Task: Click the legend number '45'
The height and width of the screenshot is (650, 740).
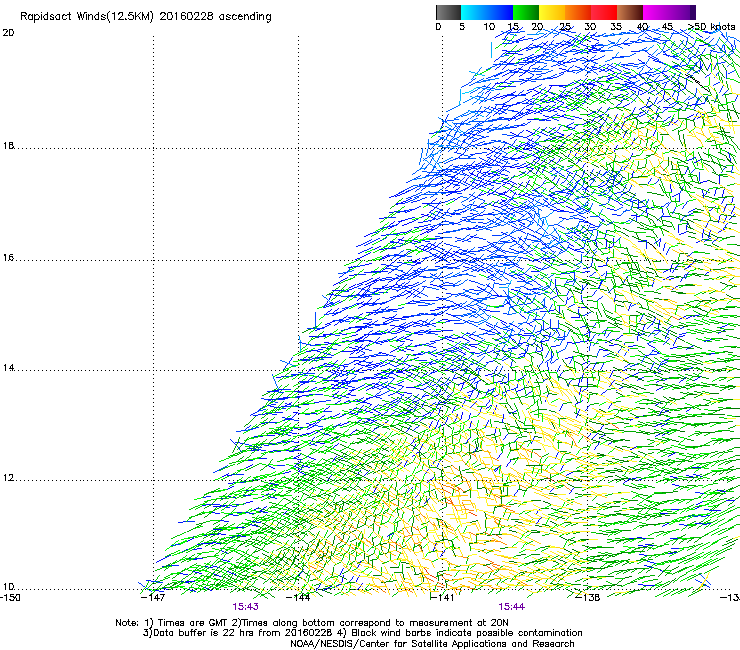Action: (667, 27)
